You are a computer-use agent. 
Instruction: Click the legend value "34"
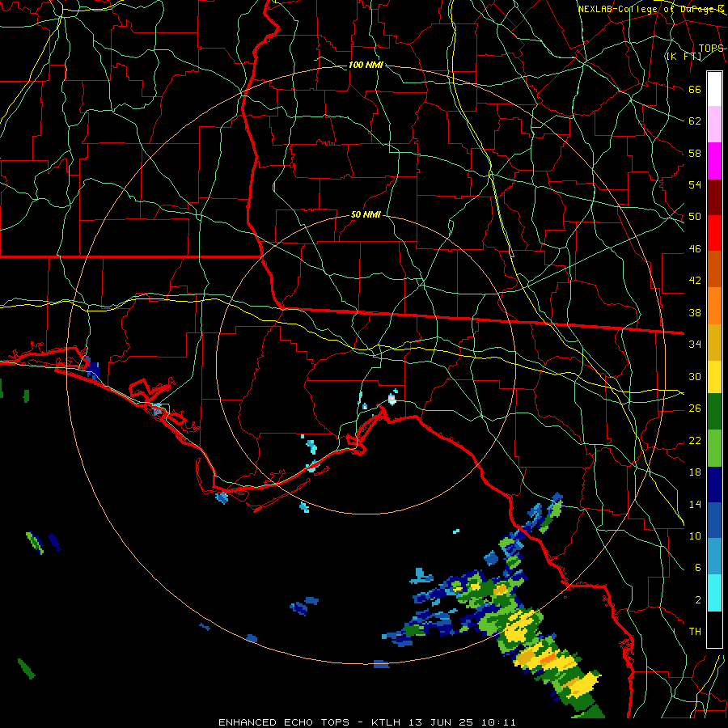pos(695,344)
